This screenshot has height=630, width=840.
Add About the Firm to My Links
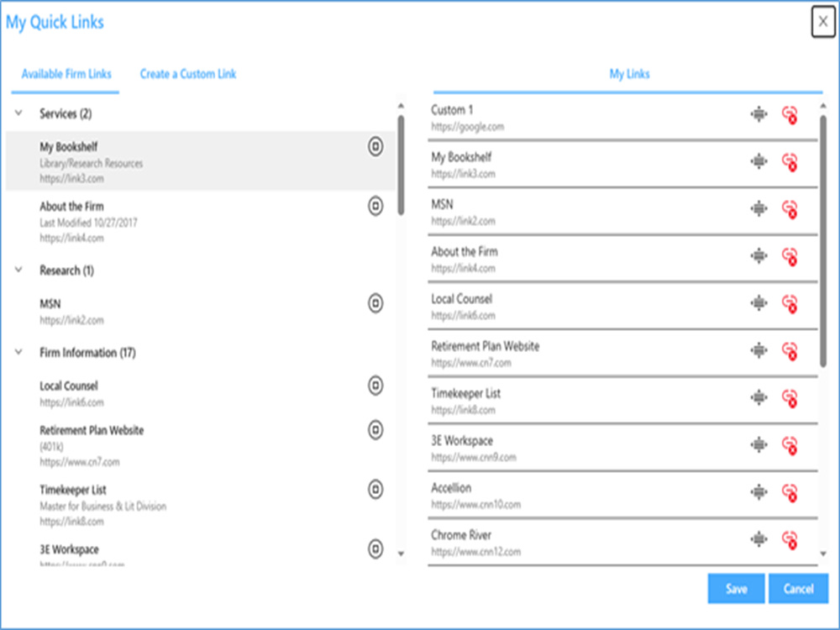(x=375, y=205)
